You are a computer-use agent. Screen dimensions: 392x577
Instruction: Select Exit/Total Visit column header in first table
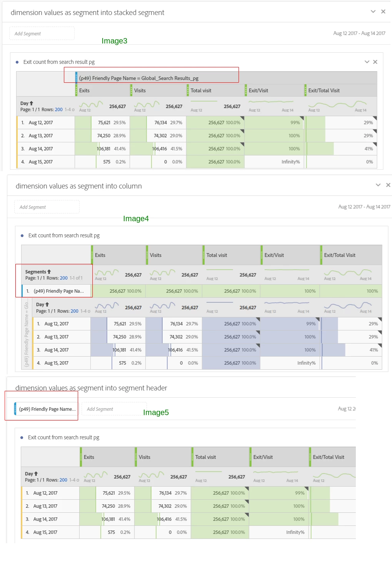point(341,90)
